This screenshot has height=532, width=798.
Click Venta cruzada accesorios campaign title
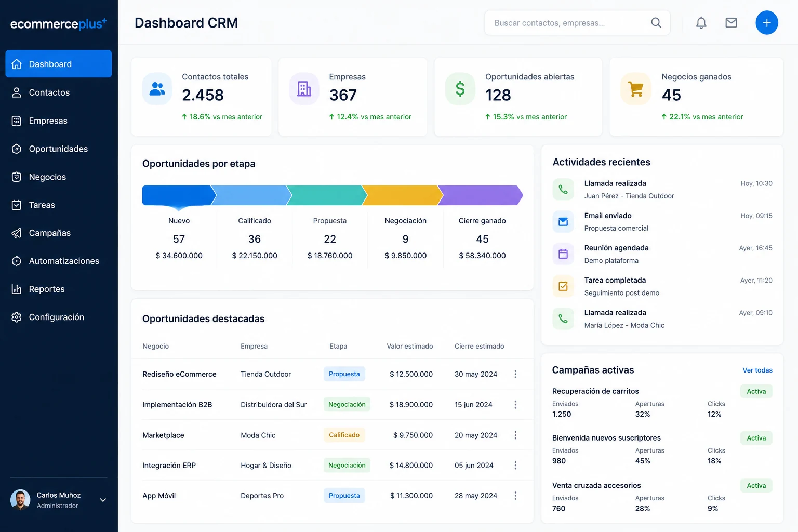(x=596, y=486)
